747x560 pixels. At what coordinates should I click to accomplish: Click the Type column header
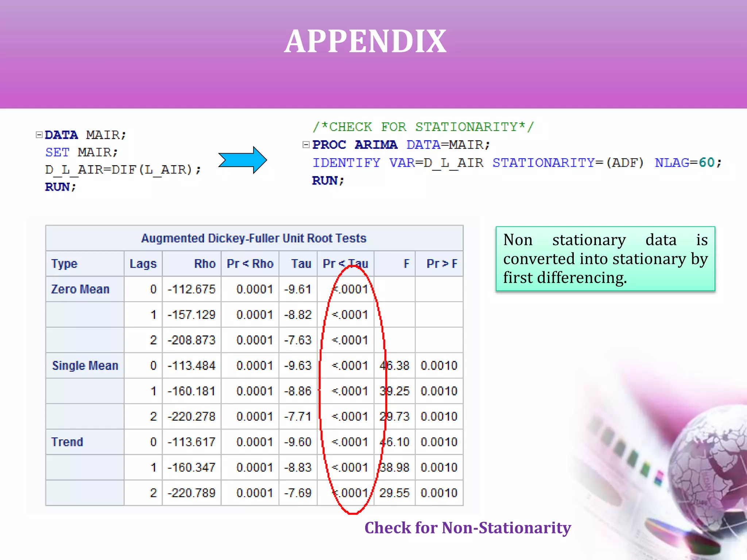click(64, 264)
